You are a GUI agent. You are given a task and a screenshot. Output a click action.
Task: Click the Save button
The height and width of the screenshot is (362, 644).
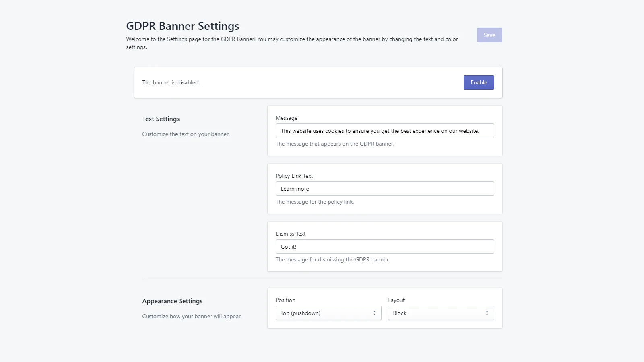[489, 35]
